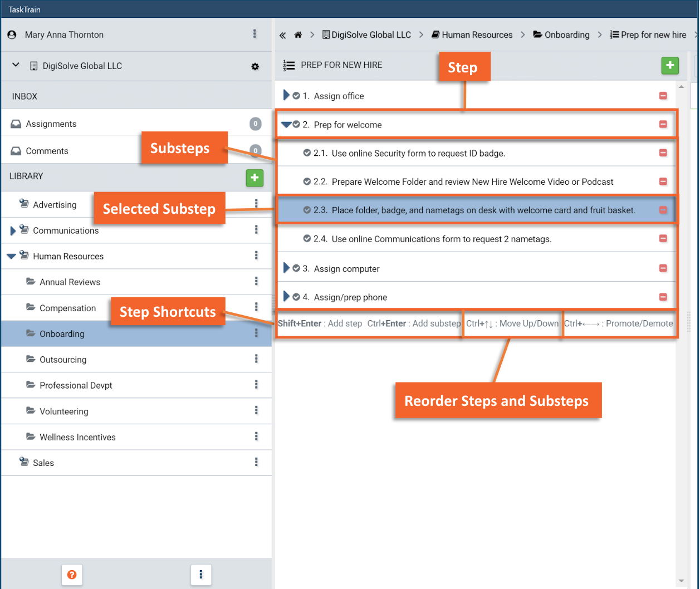Open Mary Anna Thornton user menu dots

pyautogui.click(x=254, y=35)
